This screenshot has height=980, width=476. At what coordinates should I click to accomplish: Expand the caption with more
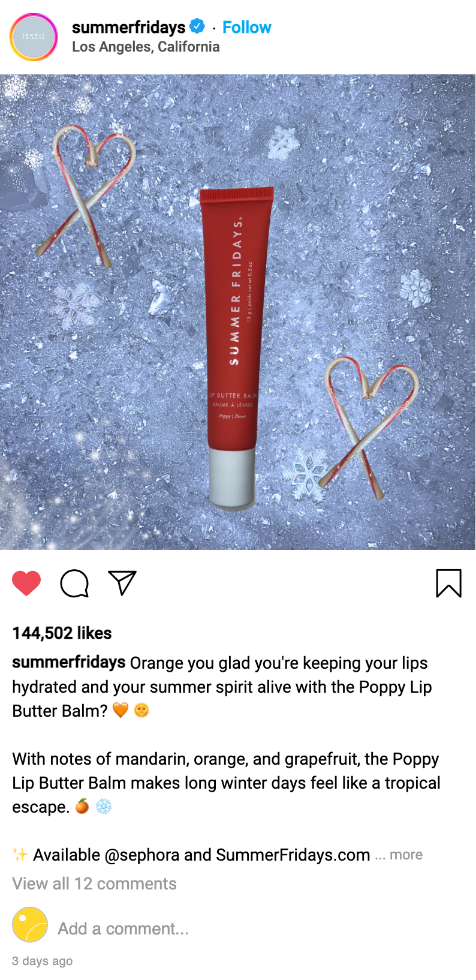point(406,855)
